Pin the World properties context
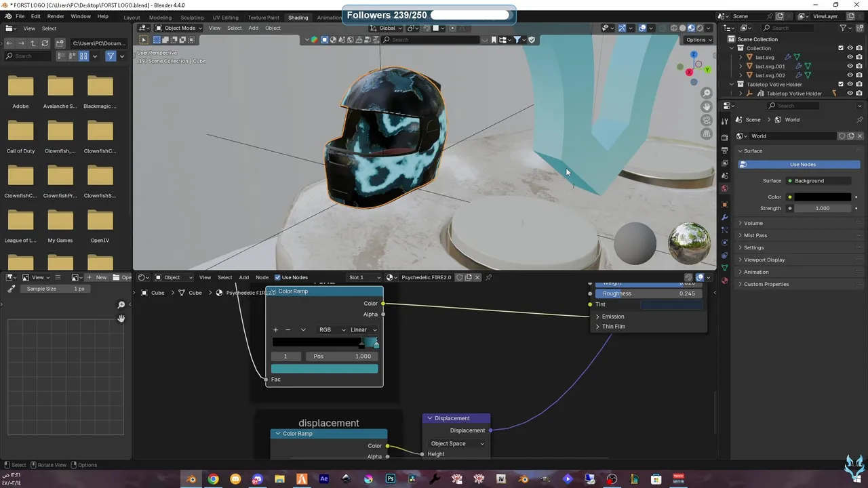This screenshot has width=868, height=488. pos(860,120)
